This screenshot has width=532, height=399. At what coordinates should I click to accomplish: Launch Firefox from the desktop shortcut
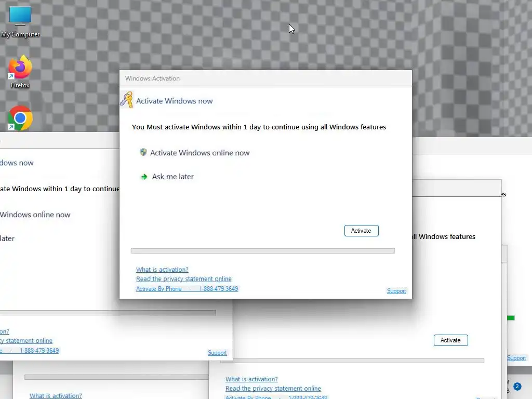(20, 72)
